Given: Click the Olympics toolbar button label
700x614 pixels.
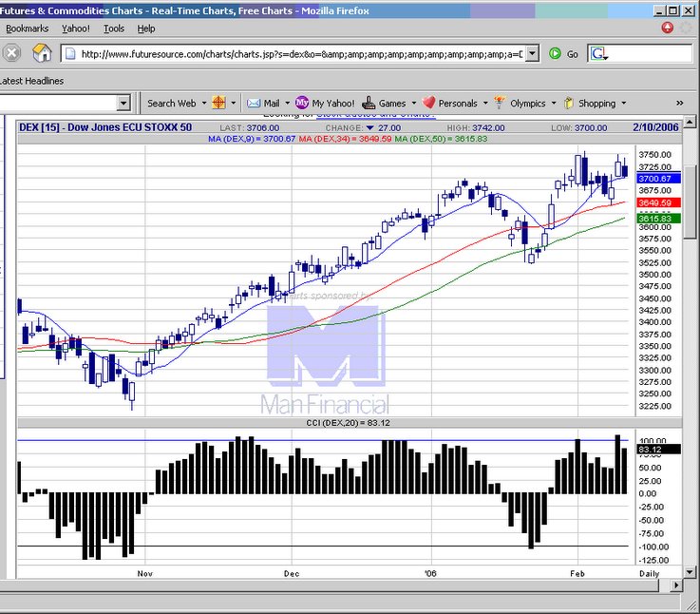Looking at the screenshot, I should [x=528, y=104].
